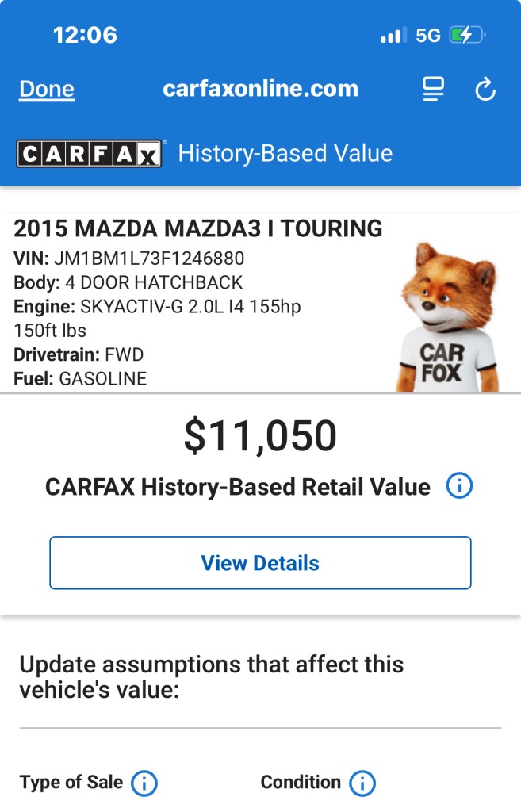Click the Condition label
Image resolution: width=521 pixels, height=812 pixels.
coord(300,783)
